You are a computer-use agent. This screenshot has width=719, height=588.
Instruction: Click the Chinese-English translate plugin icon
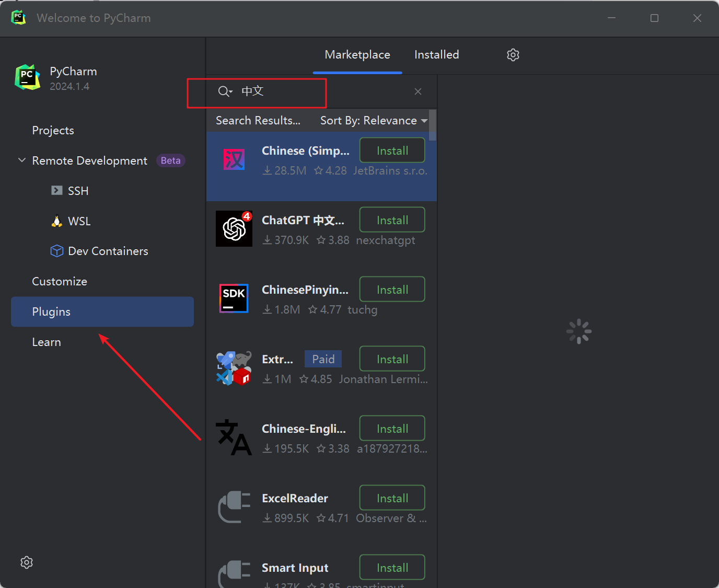coord(234,437)
